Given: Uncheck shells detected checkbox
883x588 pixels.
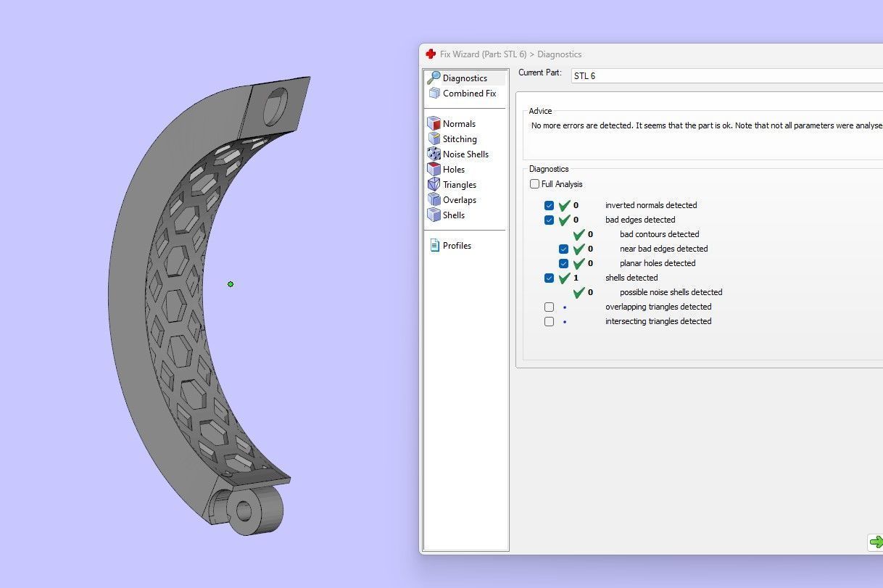Looking at the screenshot, I should pos(549,278).
